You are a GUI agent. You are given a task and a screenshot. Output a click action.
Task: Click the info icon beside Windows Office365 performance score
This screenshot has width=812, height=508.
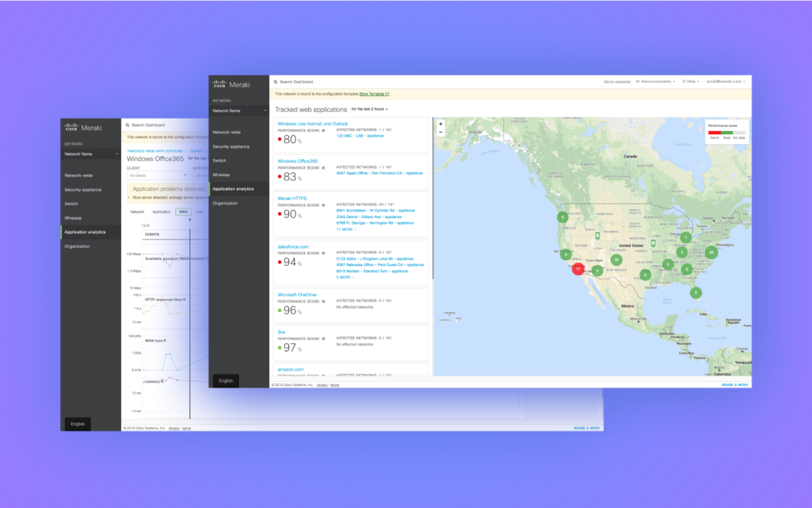323,167
